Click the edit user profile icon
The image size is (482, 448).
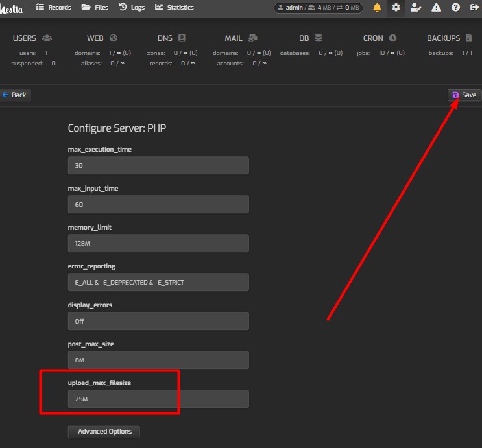point(416,7)
